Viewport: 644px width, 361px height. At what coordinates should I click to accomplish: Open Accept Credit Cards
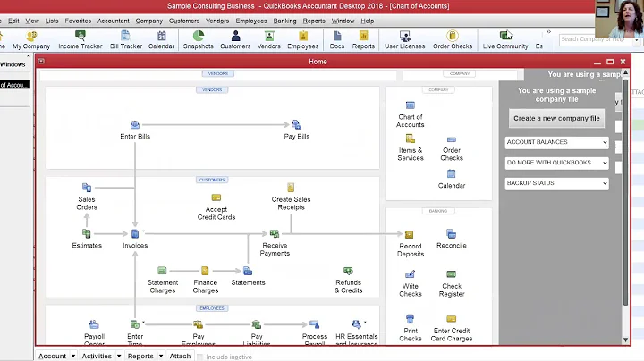[x=216, y=207]
